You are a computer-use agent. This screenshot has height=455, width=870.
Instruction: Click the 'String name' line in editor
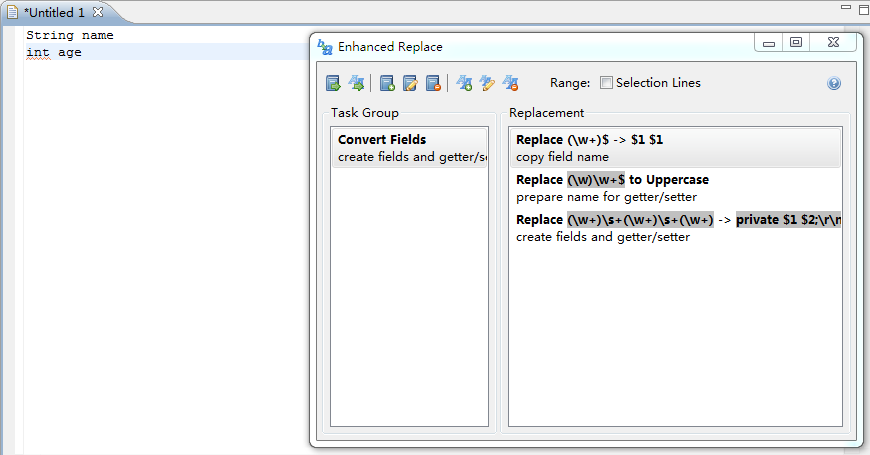(70, 35)
